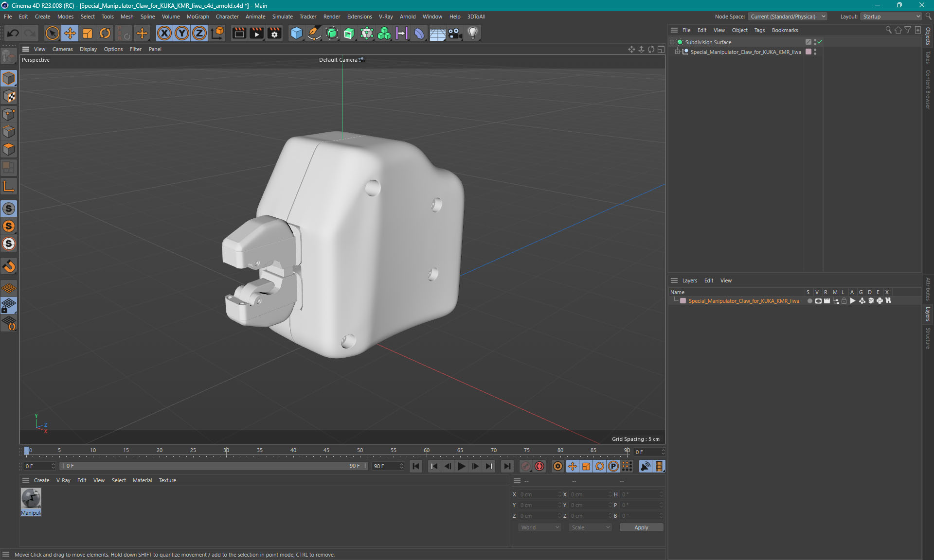
Task: Toggle snapping magnet icon
Action: click(x=9, y=266)
